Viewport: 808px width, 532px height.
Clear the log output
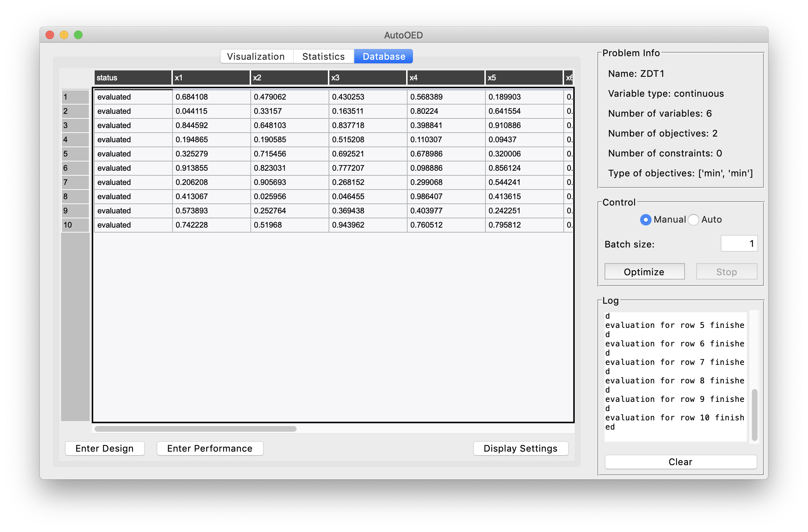[x=680, y=462]
